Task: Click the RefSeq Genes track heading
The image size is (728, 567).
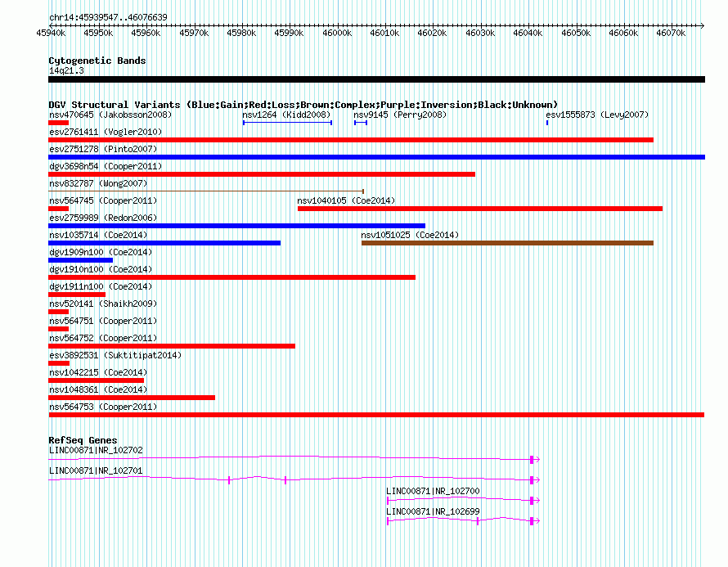Action: (83, 440)
